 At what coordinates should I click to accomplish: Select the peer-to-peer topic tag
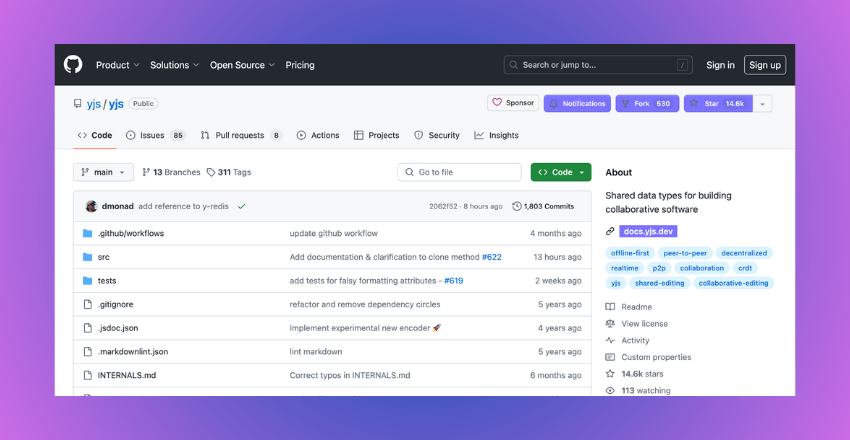pyautogui.click(x=685, y=253)
